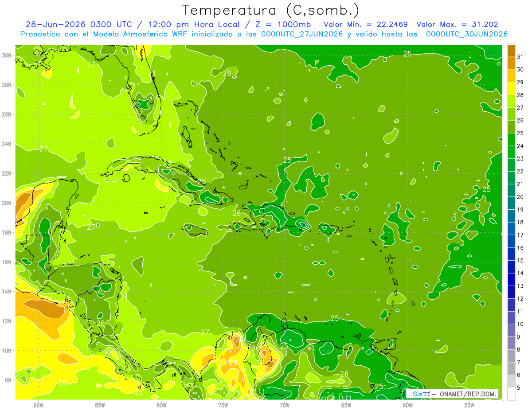Click the 90W longitude label
Image resolution: width=532 pixels, height=411 pixels.
point(38,405)
